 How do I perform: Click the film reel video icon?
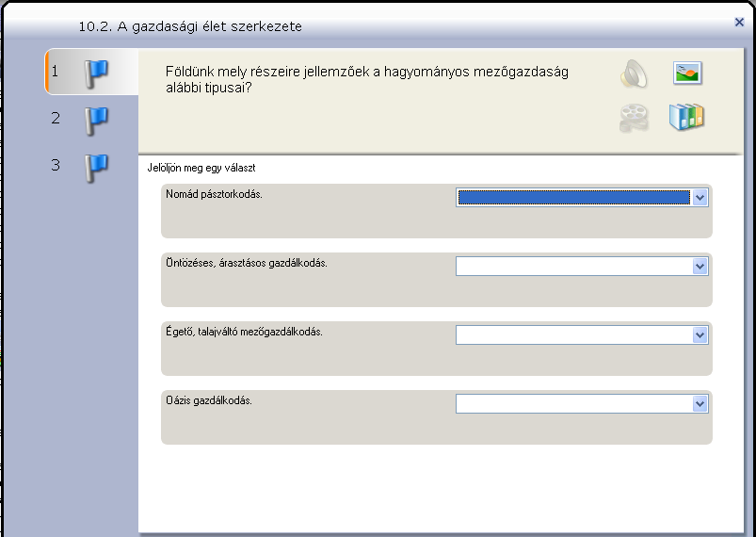(634, 117)
